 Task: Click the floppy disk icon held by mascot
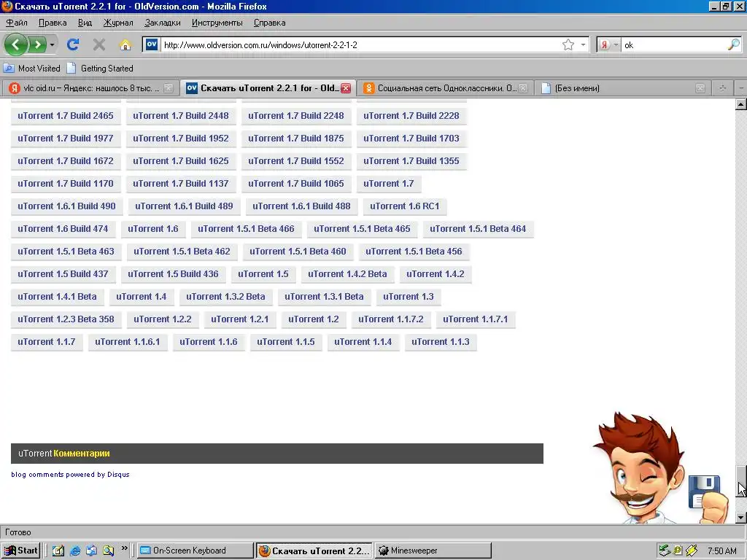tap(704, 491)
